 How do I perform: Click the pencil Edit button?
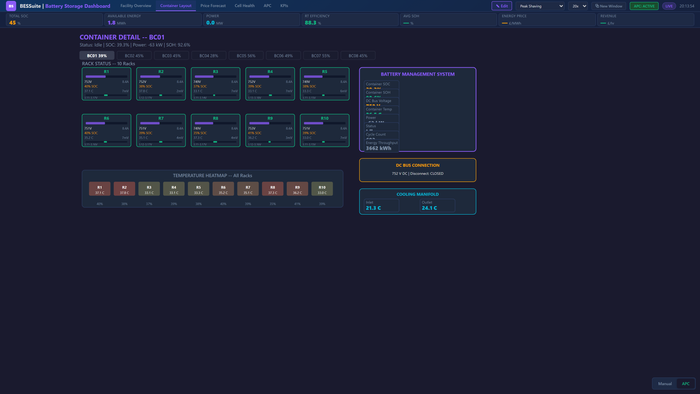(x=501, y=6)
